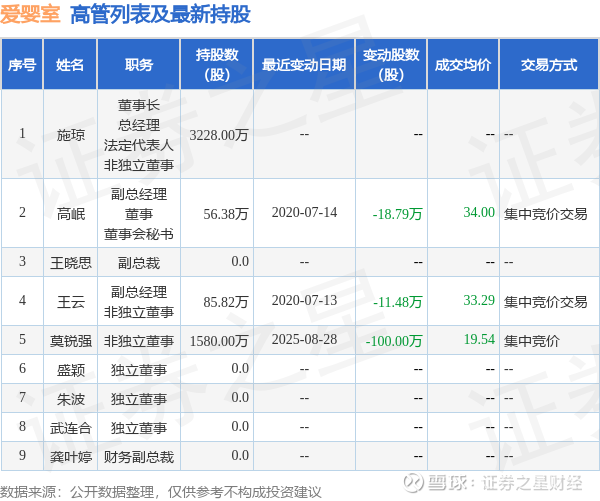Viewport: 600px width, 501px height.
Task: Click the 独立董事 position of 盛颖
Action: tap(139, 370)
